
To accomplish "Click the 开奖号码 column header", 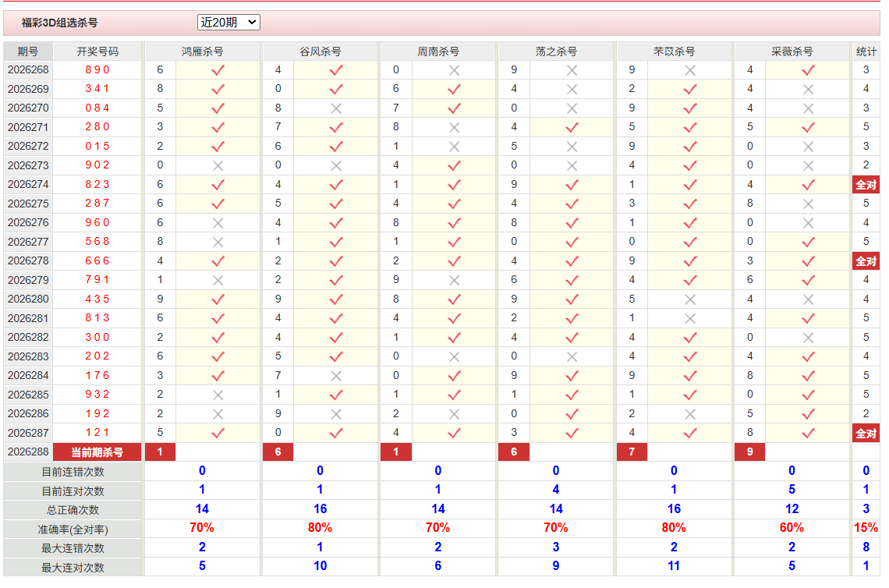I will [97, 51].
